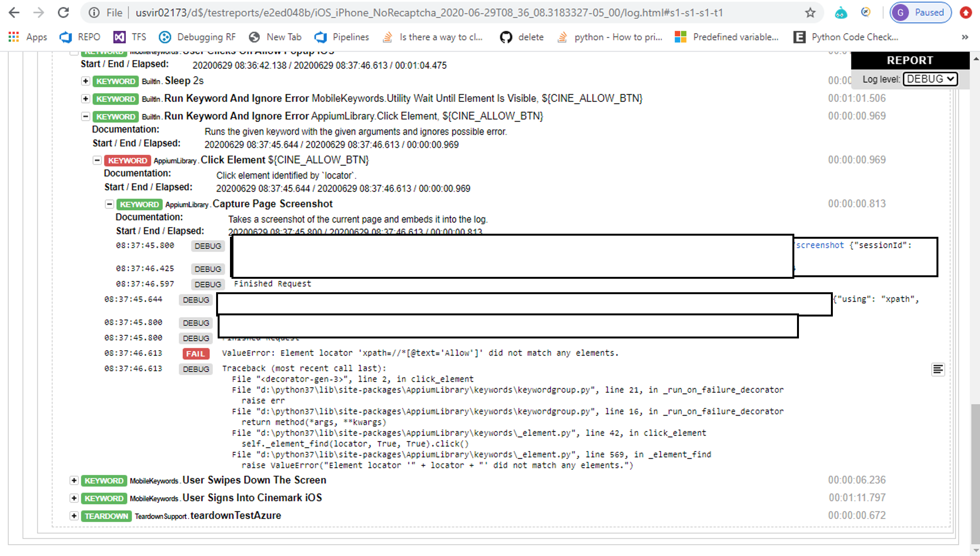Collapse the Click Element keyword
Image resolution: width=980 pixels, height=556 pixels.
click(x=97, y=160)
